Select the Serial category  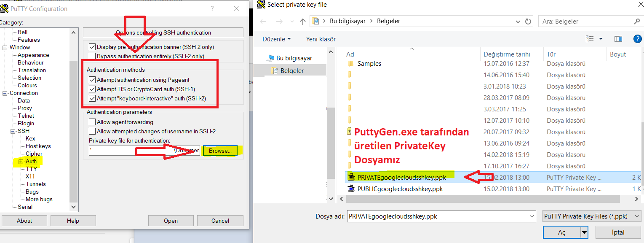tap(25, 207)
